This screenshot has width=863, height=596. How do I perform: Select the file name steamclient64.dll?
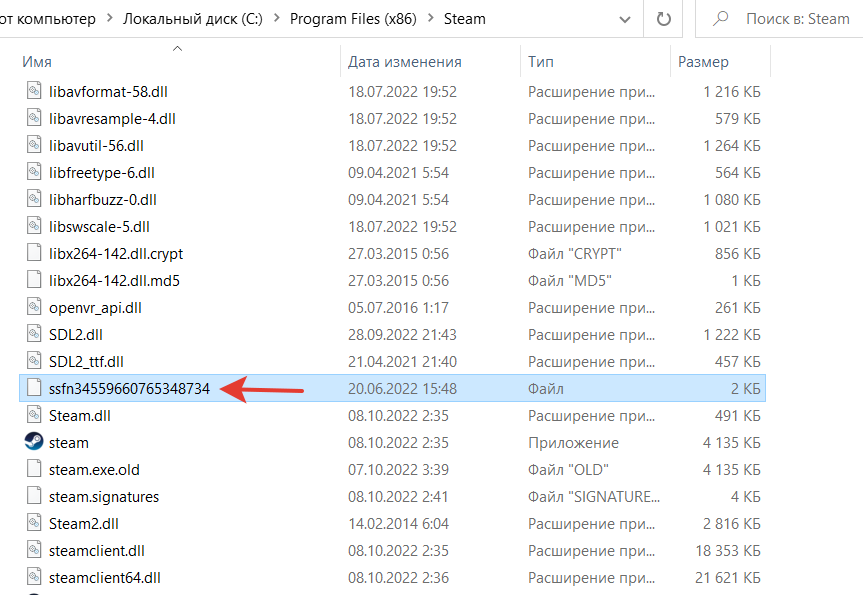coord(105,577)
